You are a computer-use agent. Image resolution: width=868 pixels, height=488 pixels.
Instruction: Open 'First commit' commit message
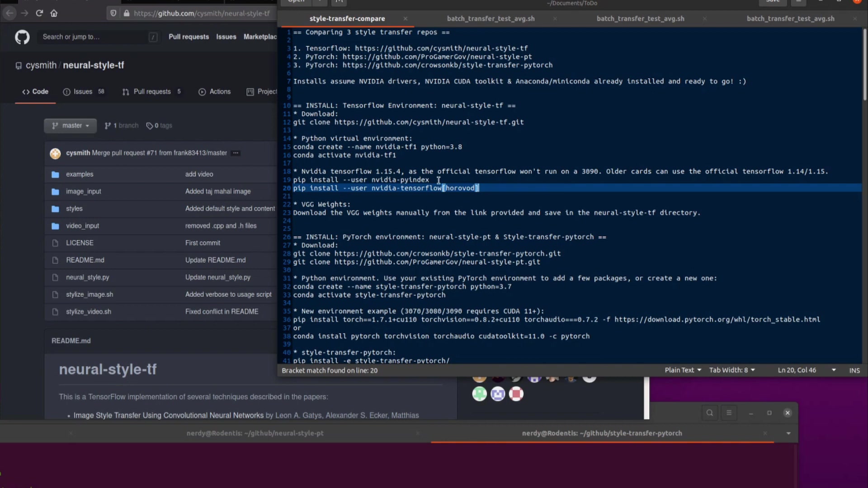tap(203, 243)
